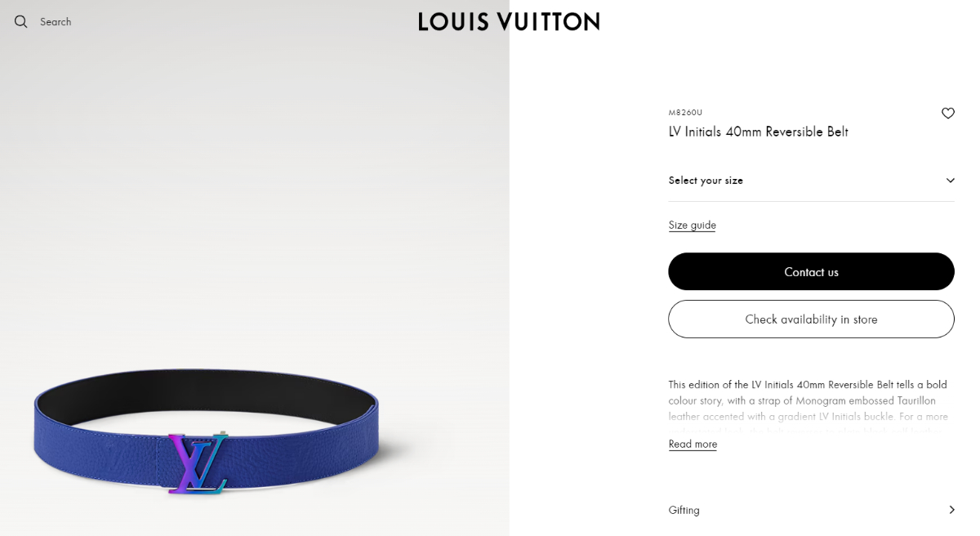Click the chevron beside Select your size
The height and width of the screenshot is (536, 980).
coord(950,181)
